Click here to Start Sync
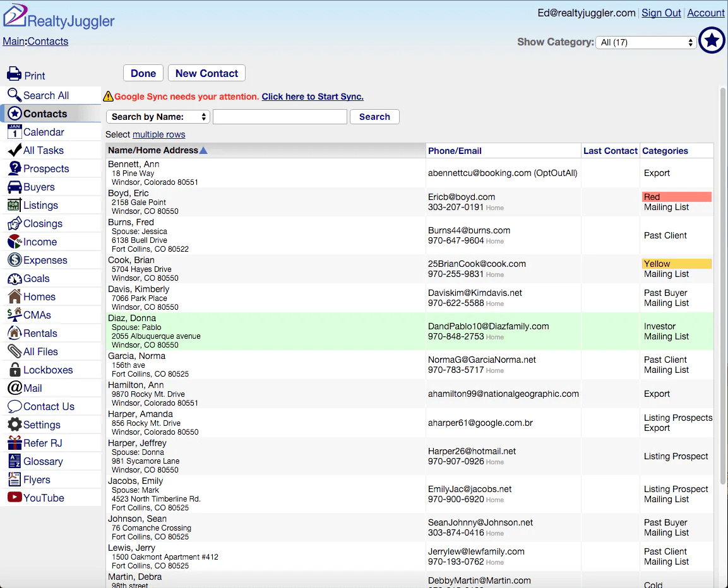 click(x=312, y=97)
